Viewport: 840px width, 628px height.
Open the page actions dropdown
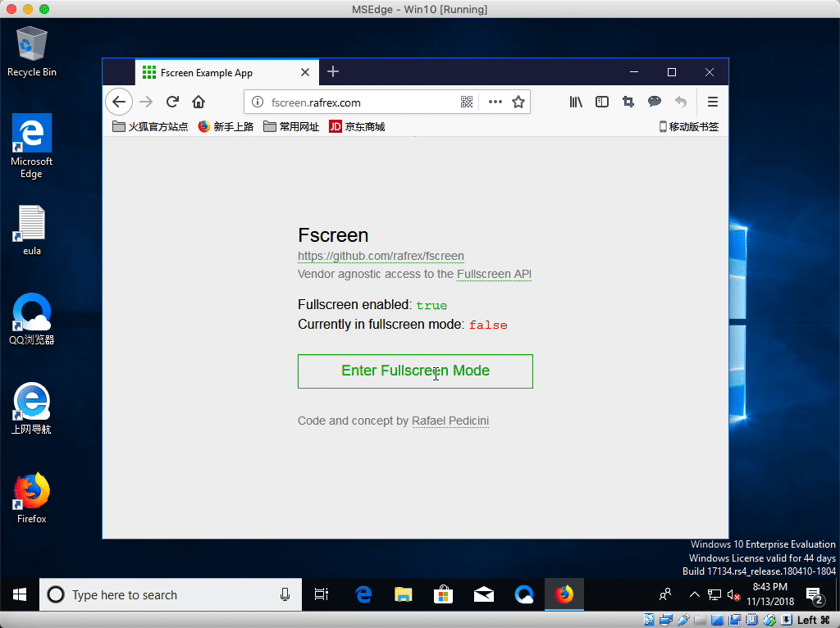495,102
